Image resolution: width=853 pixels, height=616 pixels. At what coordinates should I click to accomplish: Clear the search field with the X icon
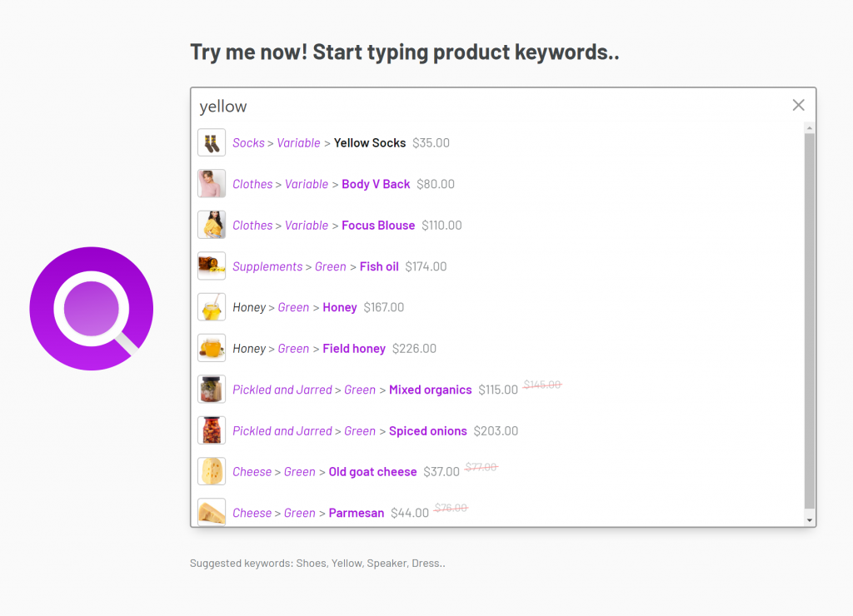[798, 105]
